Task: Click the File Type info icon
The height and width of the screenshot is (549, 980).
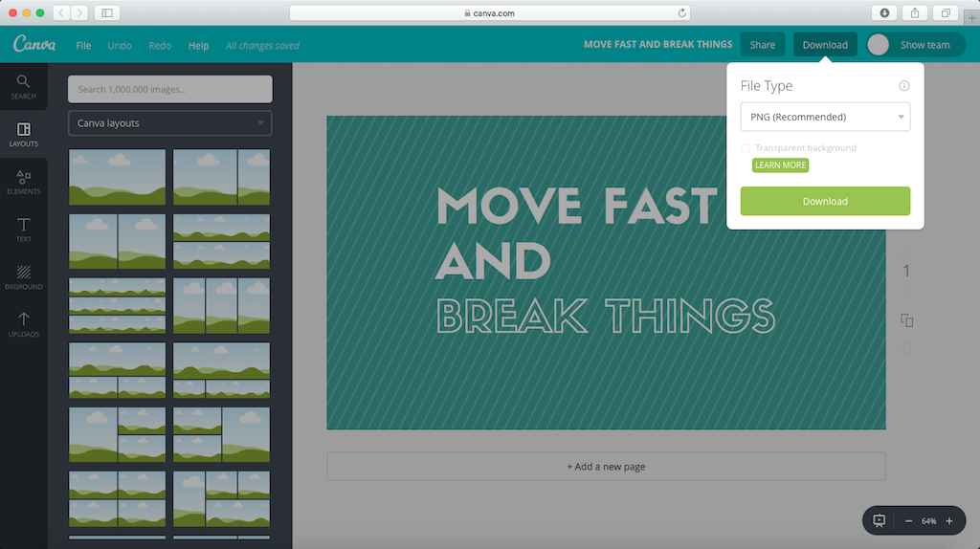Action: coord(903,85)
